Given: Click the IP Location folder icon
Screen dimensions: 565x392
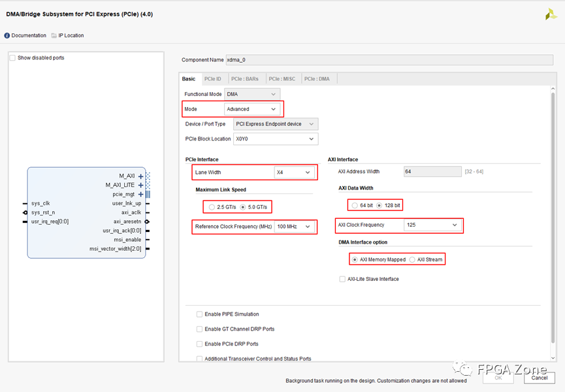Looking at the screenshot, I should (54, 35).
